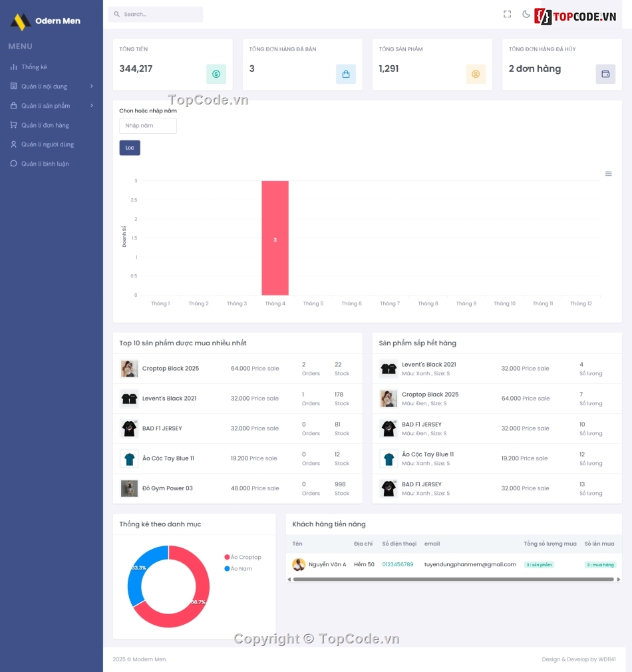Click shopping bag icon on orders sold card

[x=346, y=74]
